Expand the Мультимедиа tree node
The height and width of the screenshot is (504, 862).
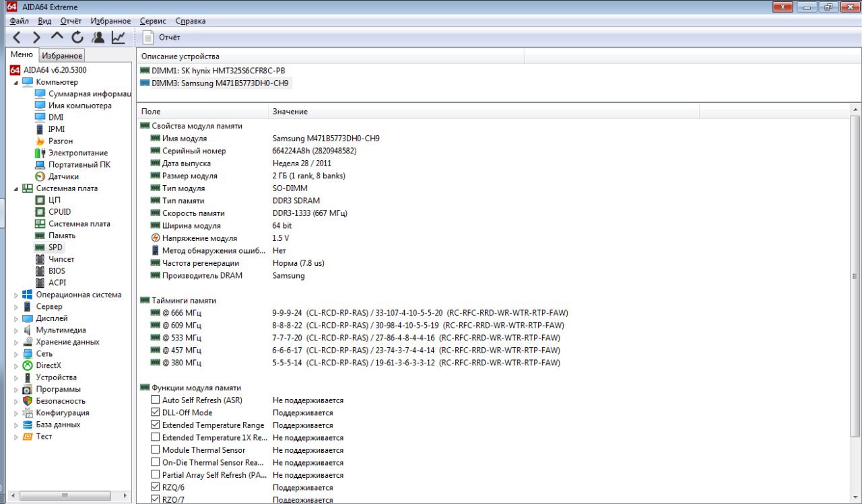16,330
